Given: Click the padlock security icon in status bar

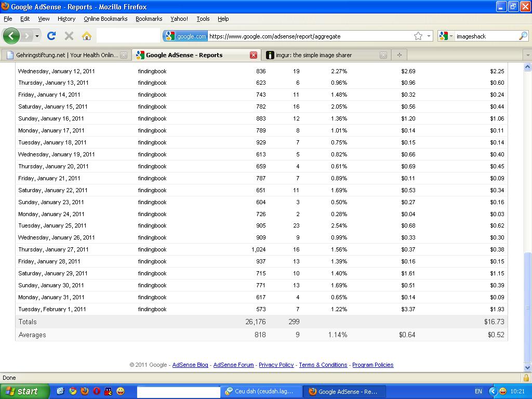Looking at the screenshot, I should tap(526, 378).
